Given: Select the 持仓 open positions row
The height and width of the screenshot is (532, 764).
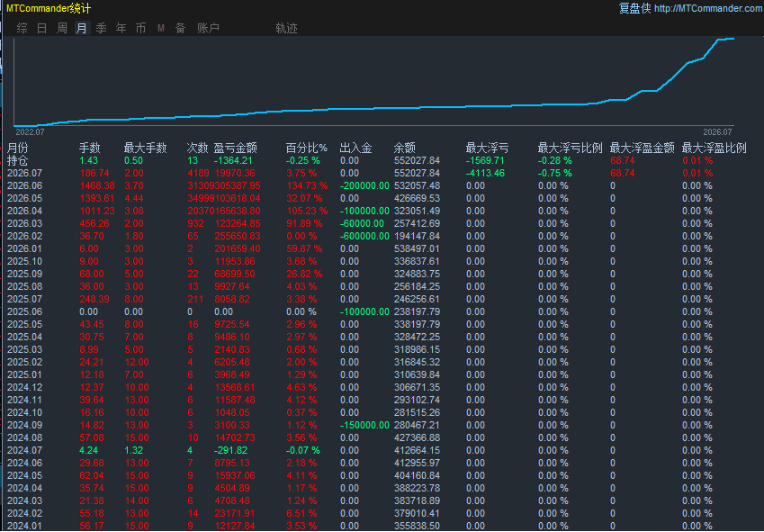Looking at the screenshot, I should [x=382, y=160].
